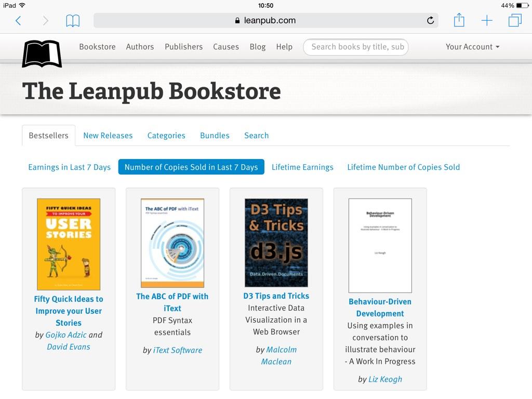The width and height of the screenshot is (532, 399).
Task: Tap the 10:50 clock in status bar
Action: point(265,5)
